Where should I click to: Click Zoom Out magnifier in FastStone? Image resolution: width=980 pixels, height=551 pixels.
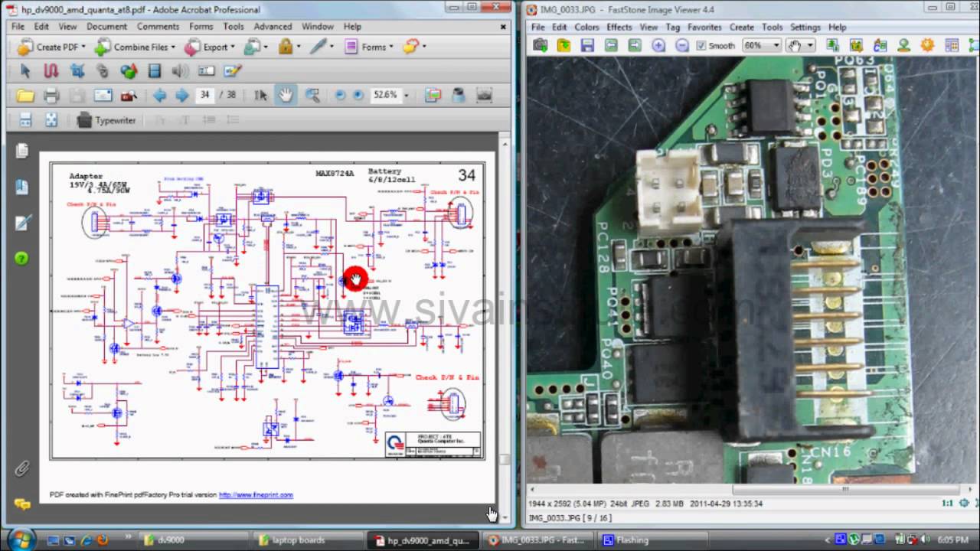681,46
